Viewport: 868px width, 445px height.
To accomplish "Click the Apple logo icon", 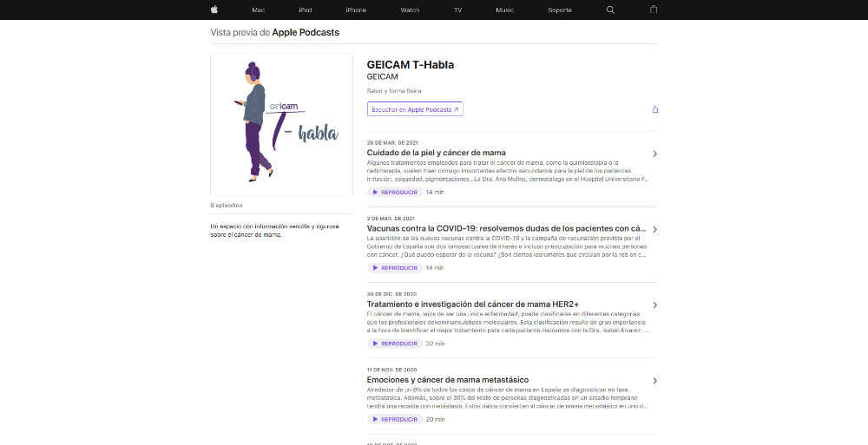I will [214, 10].
